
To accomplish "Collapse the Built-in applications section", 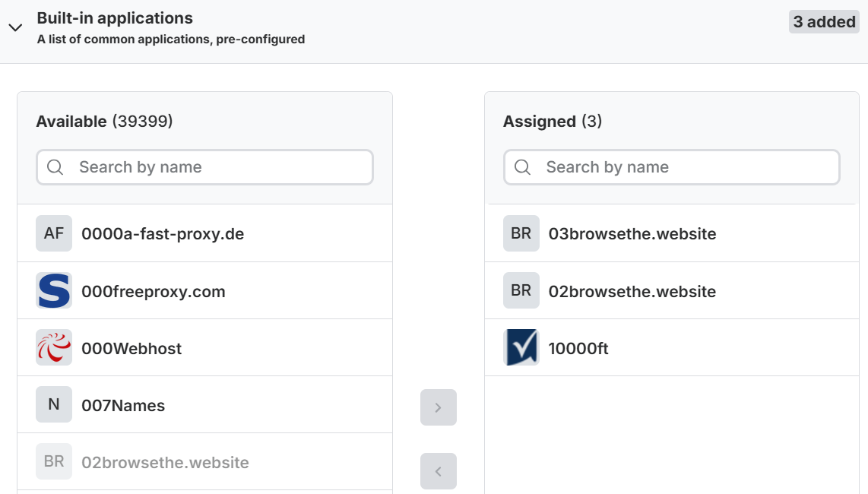I will 15,26.
